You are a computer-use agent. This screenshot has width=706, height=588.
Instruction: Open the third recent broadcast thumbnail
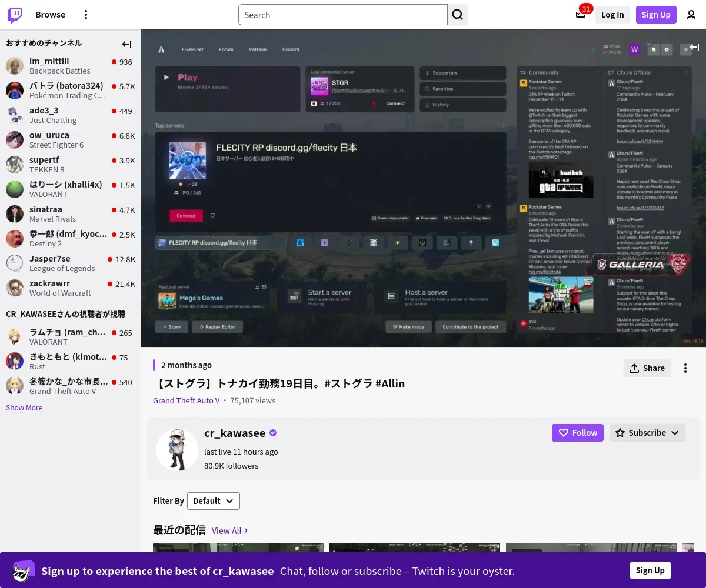pos(591,547)
